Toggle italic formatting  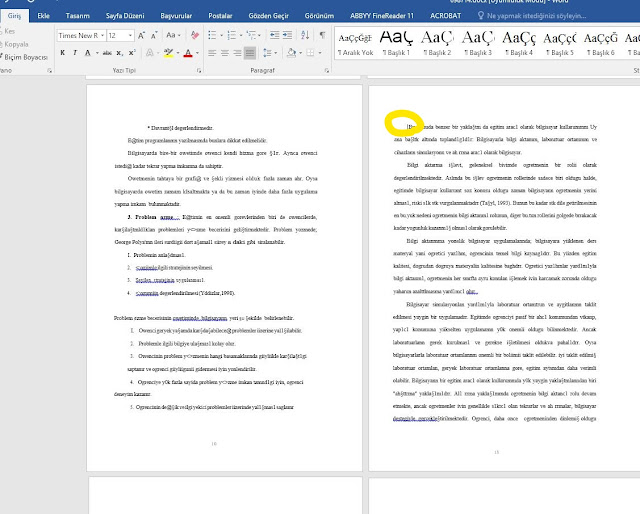(x=75, y=53)
